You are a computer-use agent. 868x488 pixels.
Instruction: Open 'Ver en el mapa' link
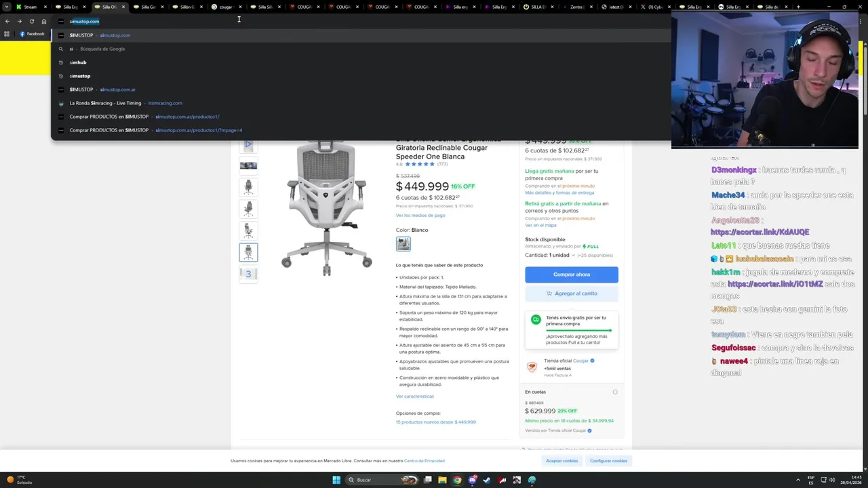point(540,225)
